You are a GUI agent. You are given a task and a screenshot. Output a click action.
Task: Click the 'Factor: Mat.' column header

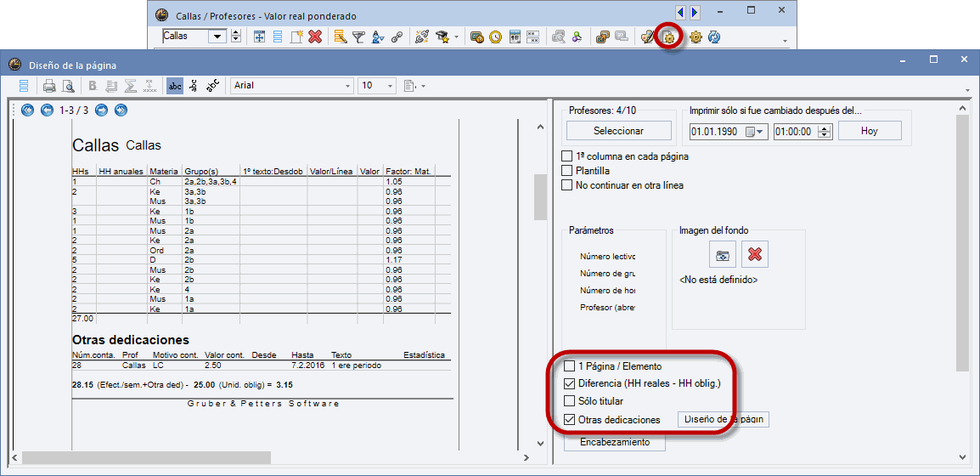point(408,171)
